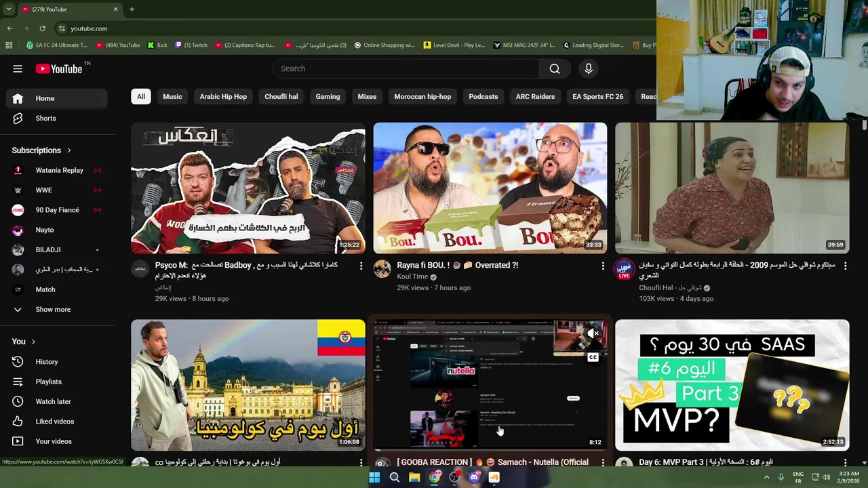Screen dimensions: 868x488
Task: Open Home in the sidebar
Action: (x=57, y=98)
